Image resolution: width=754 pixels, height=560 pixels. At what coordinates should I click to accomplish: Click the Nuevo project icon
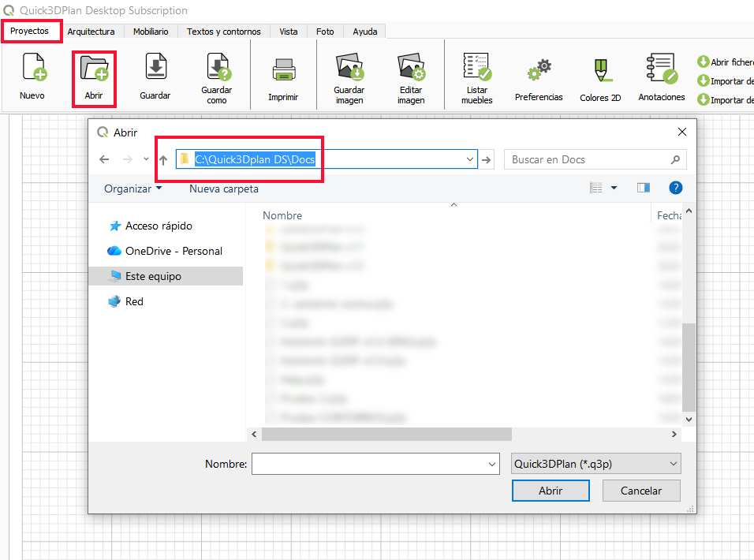pos(34,67)
